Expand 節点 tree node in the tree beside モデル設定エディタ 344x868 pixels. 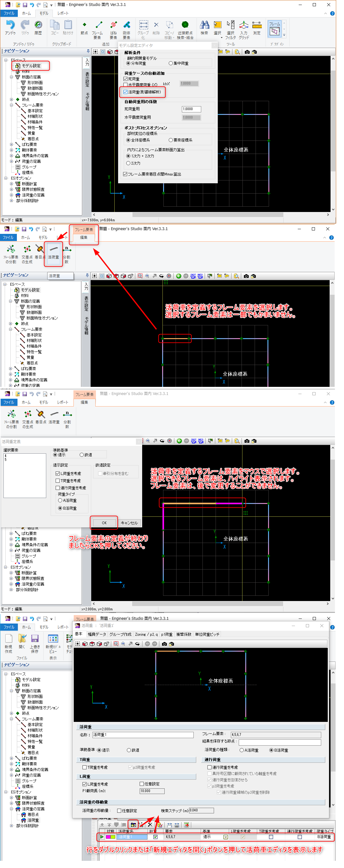pos(12,100)
